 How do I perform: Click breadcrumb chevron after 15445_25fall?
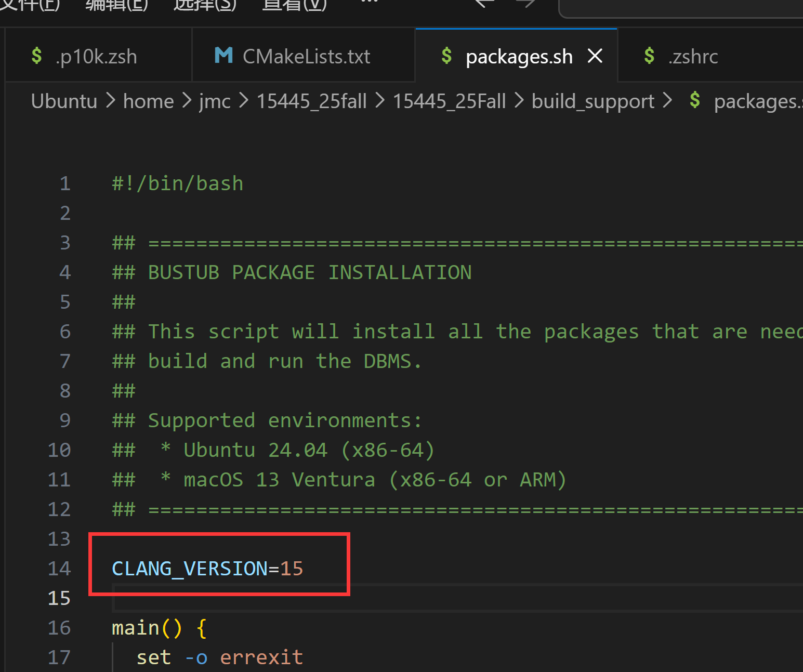coord(380,100)
